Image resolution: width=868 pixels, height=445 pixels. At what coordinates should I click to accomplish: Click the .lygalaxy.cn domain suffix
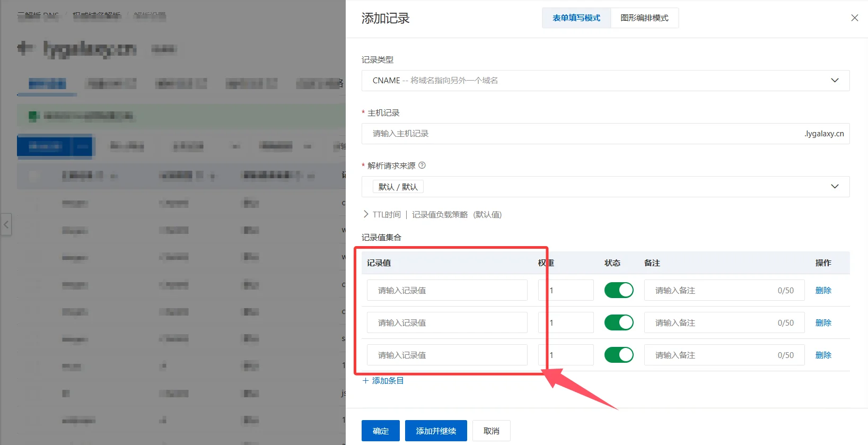[x=824, y=134]
